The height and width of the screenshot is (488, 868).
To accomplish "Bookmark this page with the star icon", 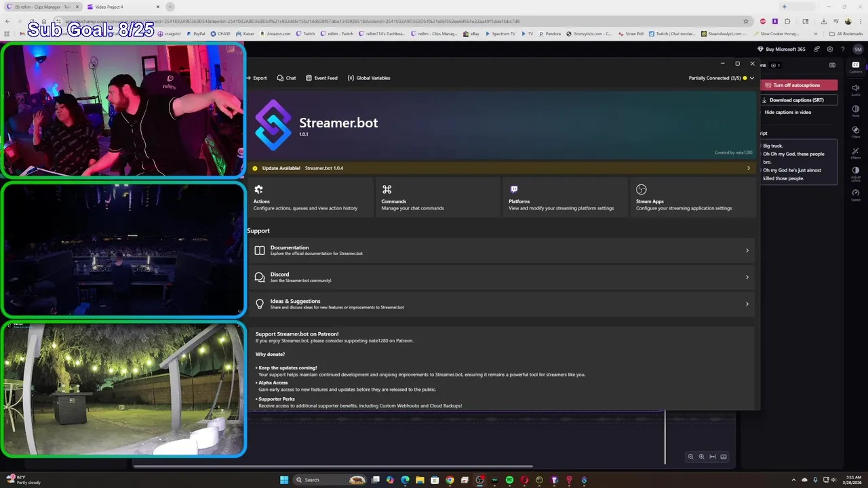I will click(746, 21).
